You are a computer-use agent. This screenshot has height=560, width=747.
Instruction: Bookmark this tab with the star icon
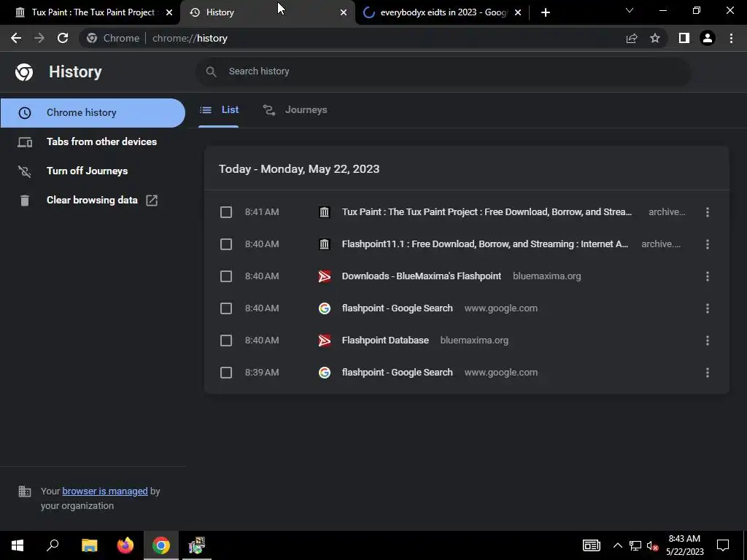pos(655,38)
